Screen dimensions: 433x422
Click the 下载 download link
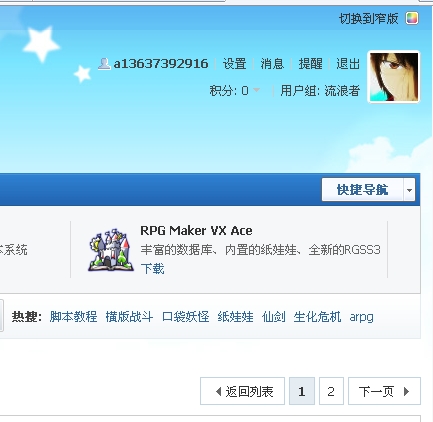[x=152, y=268]
